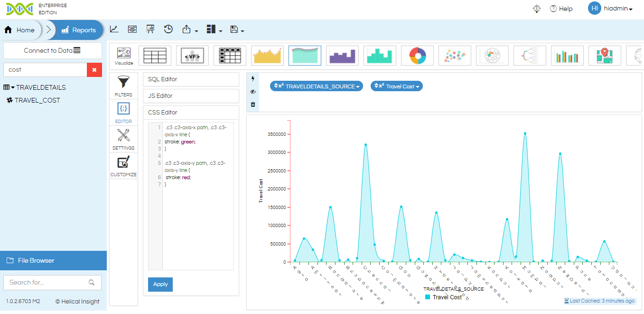Open the save dropdown
Screen dimensions: 644x314
pyautogui.click(x=237, y=29)
